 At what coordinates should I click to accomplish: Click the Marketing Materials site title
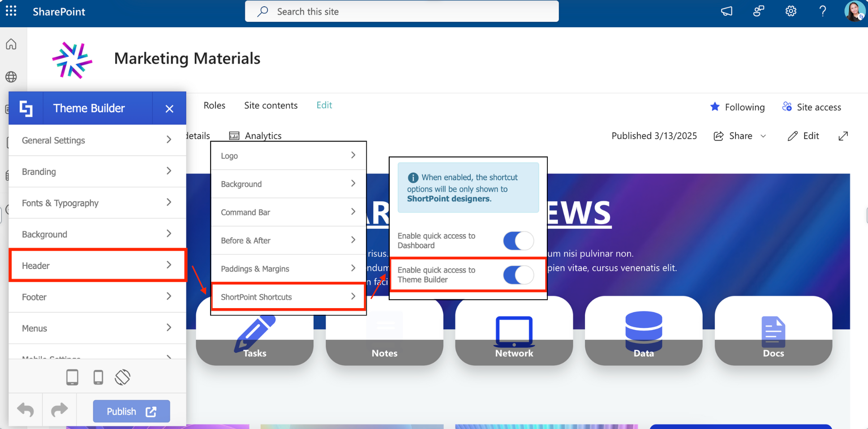[x=187, y=58]
